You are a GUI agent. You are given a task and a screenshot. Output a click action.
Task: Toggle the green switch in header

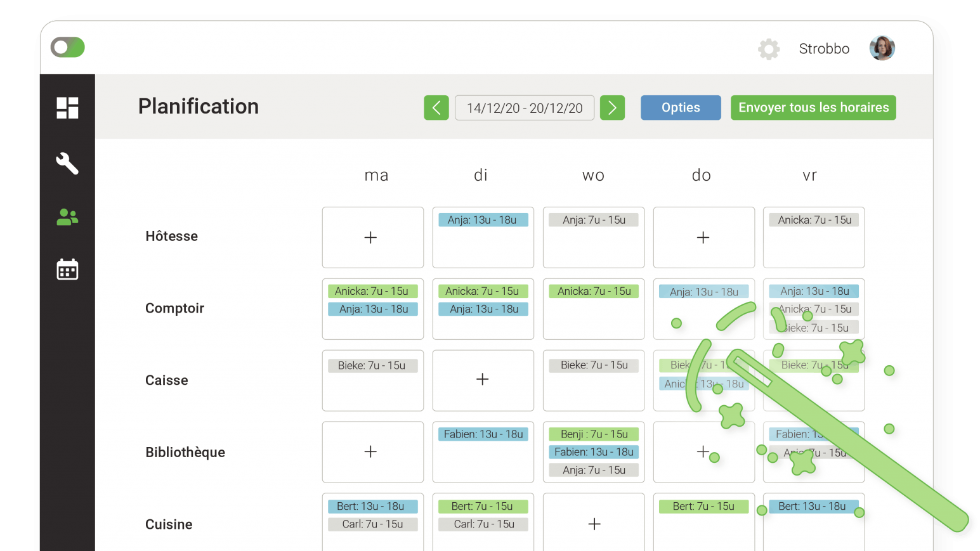[x=68, y=48]
